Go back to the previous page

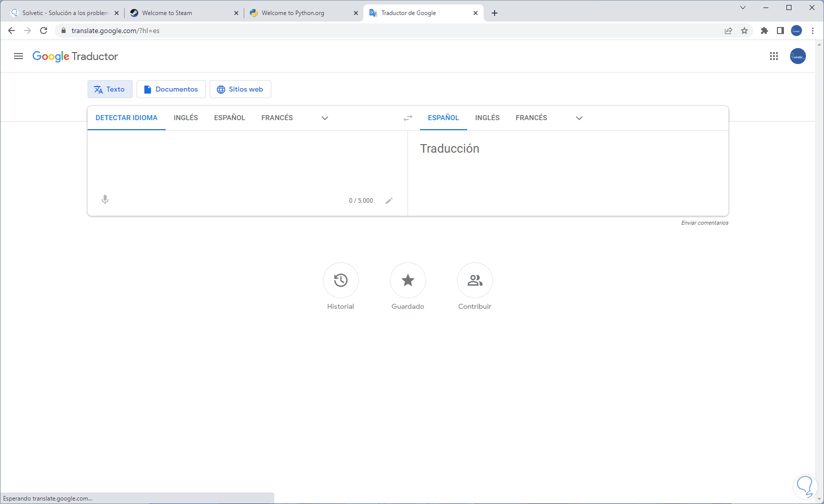[12, 31]
